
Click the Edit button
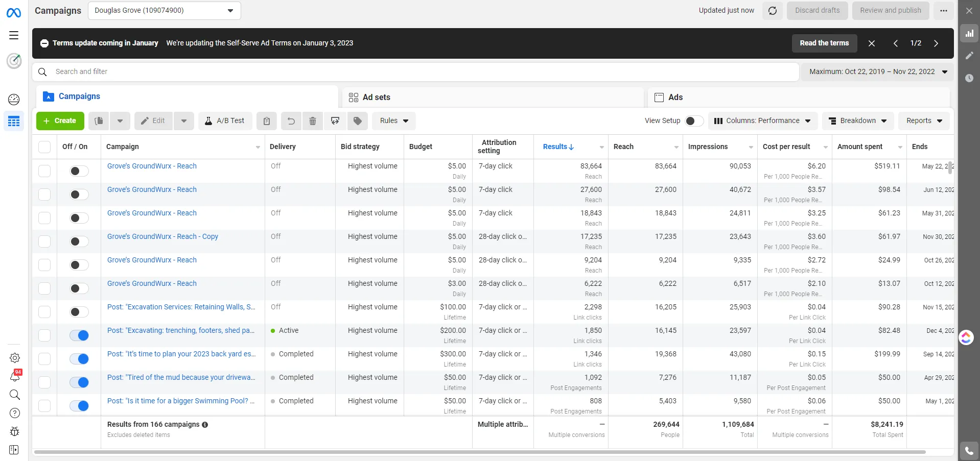(153, 121)
